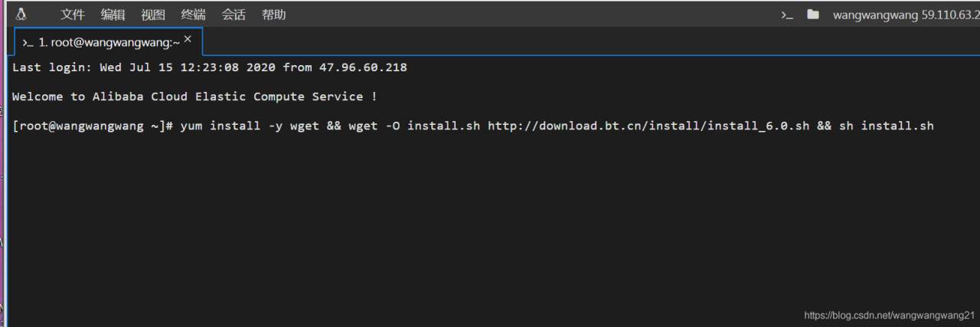980x327 pixels.
Task: Click the Linux penguin logo icon
Action: [x=21, y=14]
